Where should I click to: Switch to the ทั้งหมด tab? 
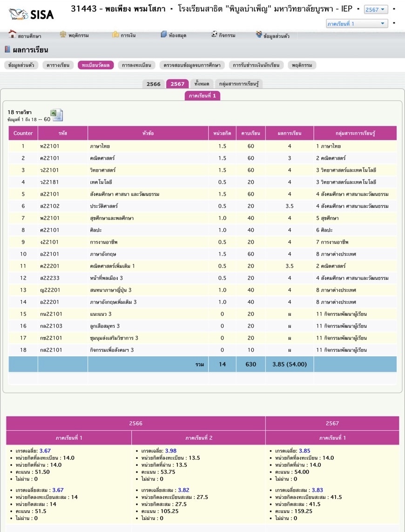pos(202,84)
